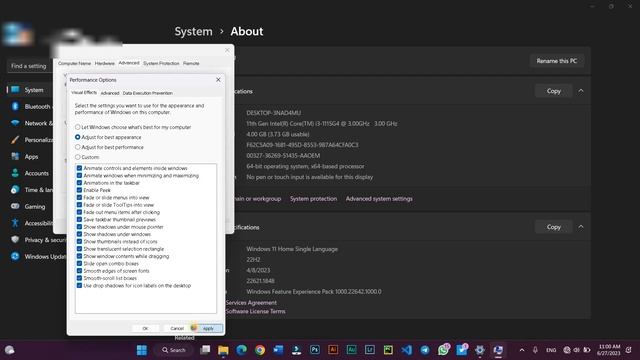
Task: Open System Protection tab in System Properties
Action: [161, 63]
